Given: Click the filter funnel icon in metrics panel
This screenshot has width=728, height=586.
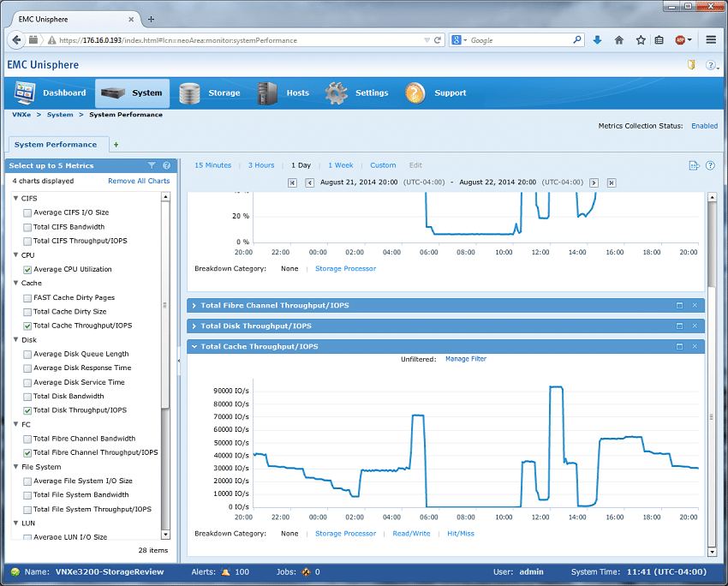Looking at the screenshot, I should coord(152,165).
